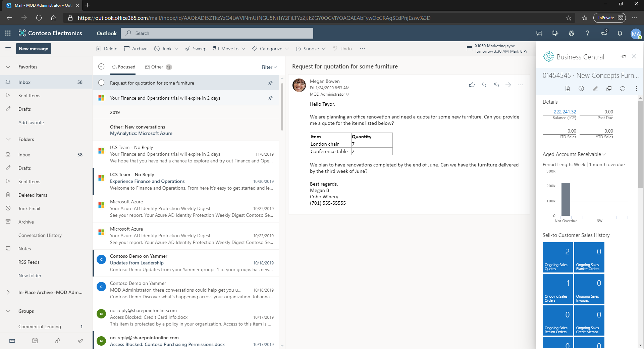The width and height of the screenshot is (644, 349).
Task: Open the Filter dropdown
Action: pos(269,67)
